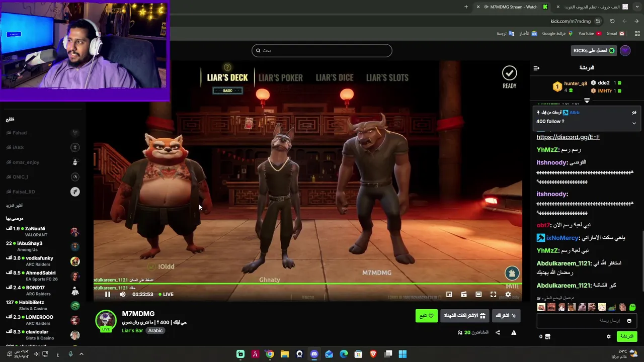Mute the stream with the volume icon

123,294
